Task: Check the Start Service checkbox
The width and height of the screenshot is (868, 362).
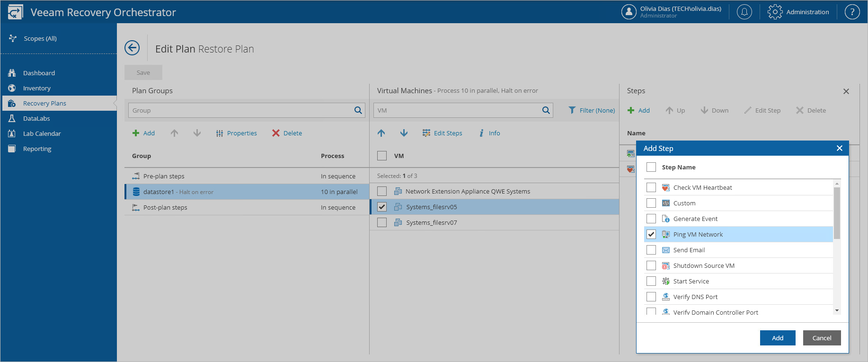Action: point(651,281)
